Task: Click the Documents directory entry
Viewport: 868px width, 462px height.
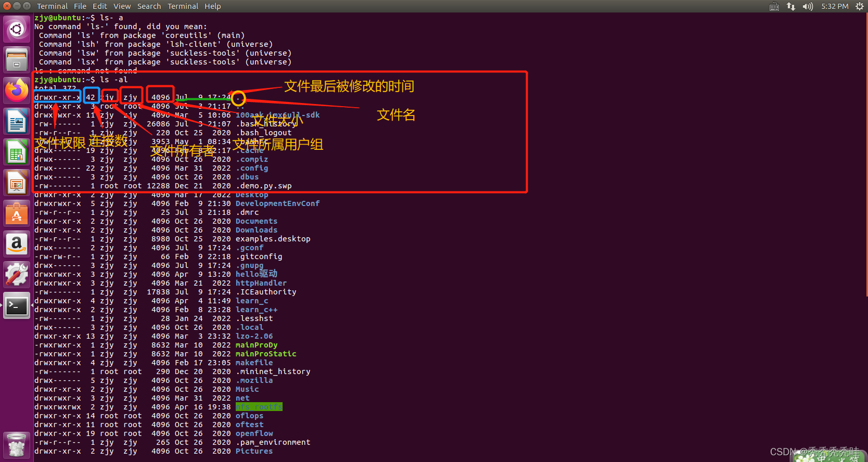Action: 257,221
